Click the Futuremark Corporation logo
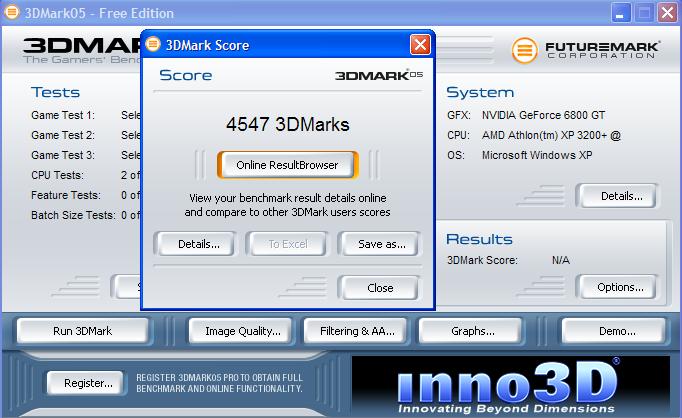This screenshot has height=418, width=682. (x=585, y=50)
